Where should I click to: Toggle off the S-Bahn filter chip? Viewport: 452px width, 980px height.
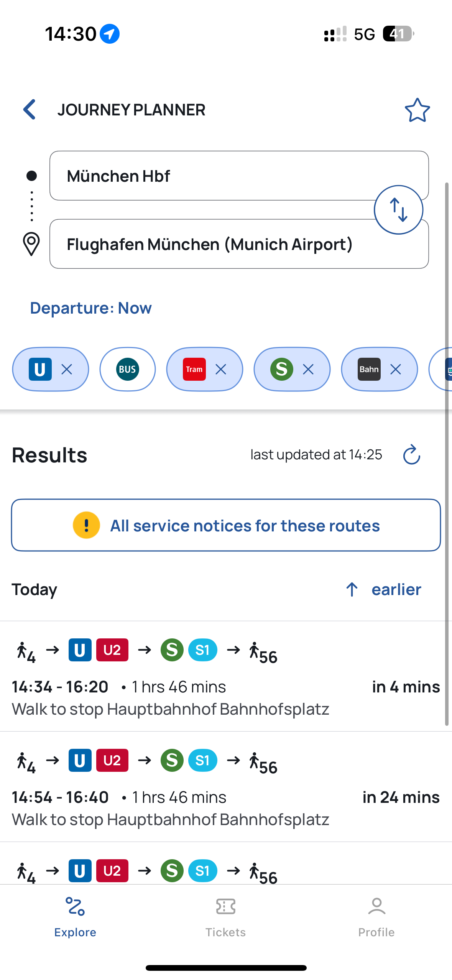pos(292,369)
